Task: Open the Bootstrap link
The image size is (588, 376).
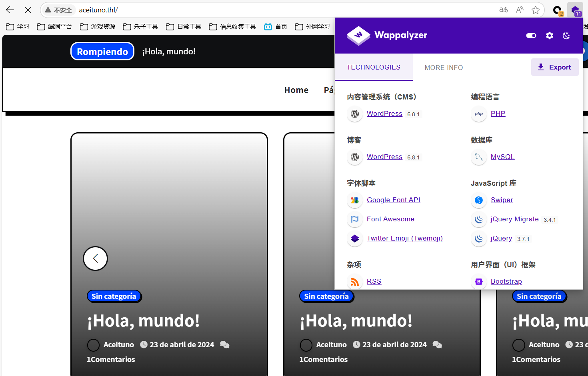Action: [506, 281]
